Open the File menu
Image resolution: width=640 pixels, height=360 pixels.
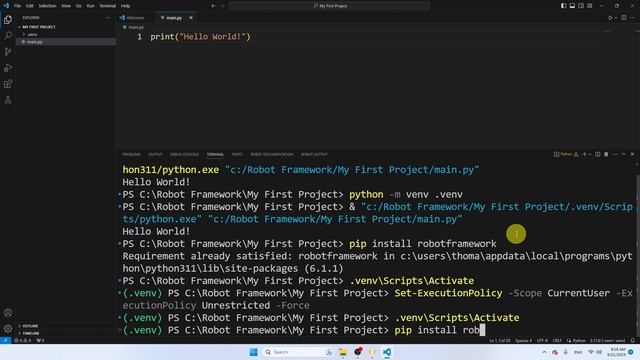[x=17, y=6]
